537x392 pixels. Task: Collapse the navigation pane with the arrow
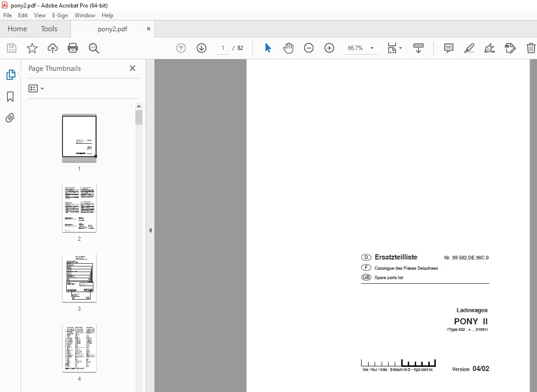click(x=150, y=230)
